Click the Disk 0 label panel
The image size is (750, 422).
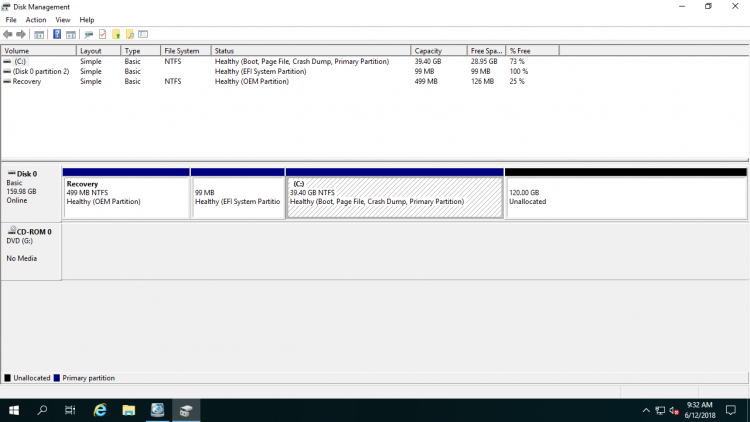(31, 193)
